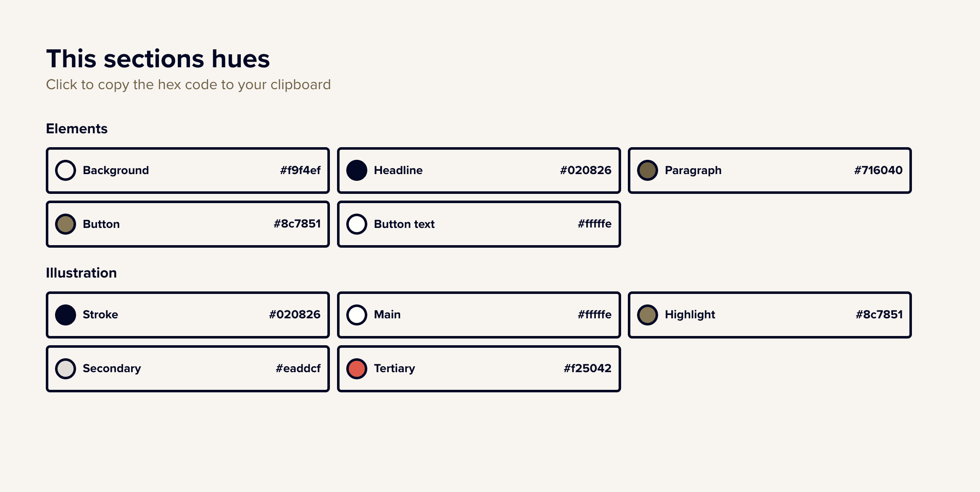Copy the Highlight #8c7851 hex value

tap(879, 315)
